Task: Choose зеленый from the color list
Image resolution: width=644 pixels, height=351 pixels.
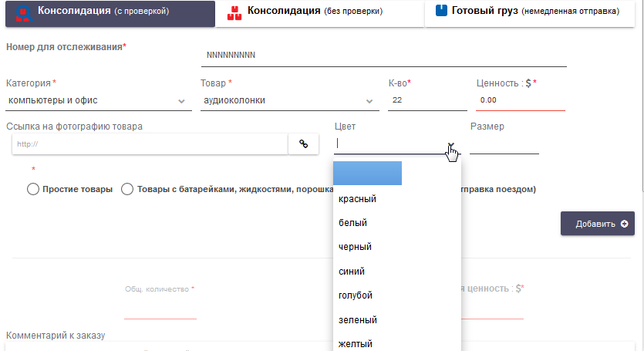Action: [x=358, y=319]
